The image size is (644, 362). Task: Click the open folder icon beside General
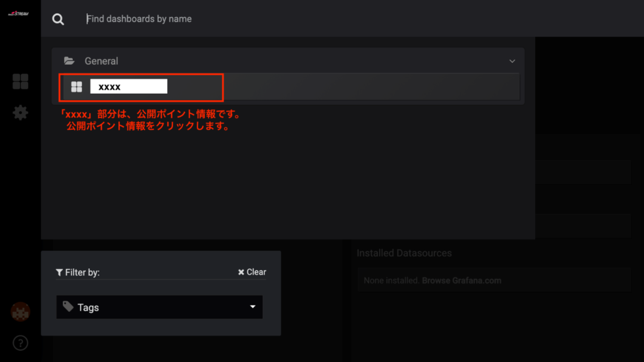[x=69, y=61]
